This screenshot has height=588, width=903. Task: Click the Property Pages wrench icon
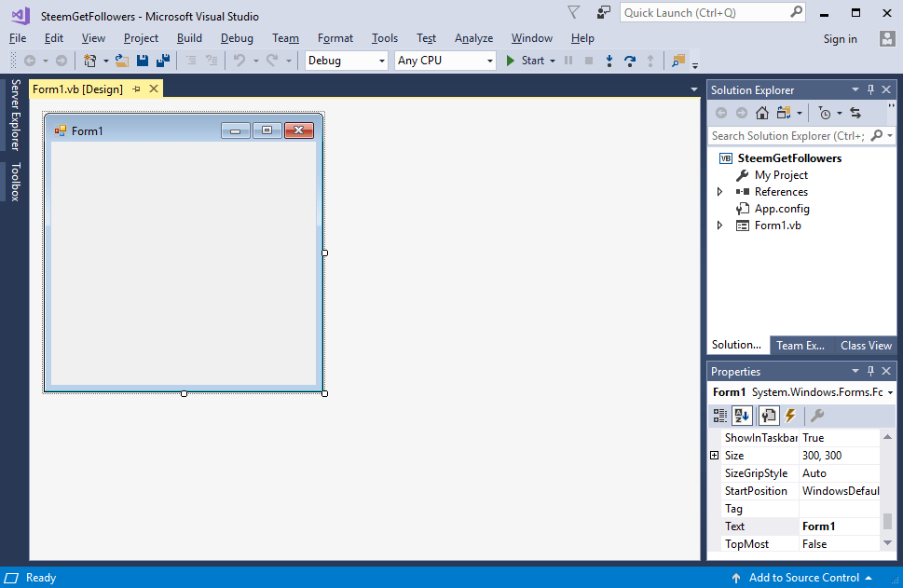817,416
